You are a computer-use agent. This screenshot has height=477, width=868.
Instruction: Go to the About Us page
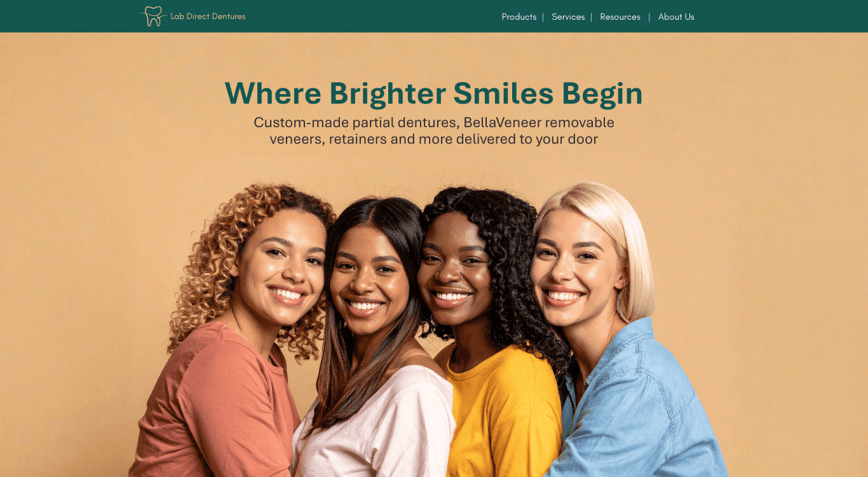point(676,17)
